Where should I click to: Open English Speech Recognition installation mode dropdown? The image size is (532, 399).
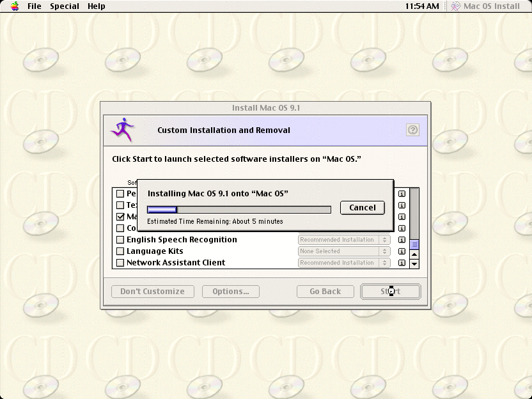pyautogui.click(x=344, y=240)
